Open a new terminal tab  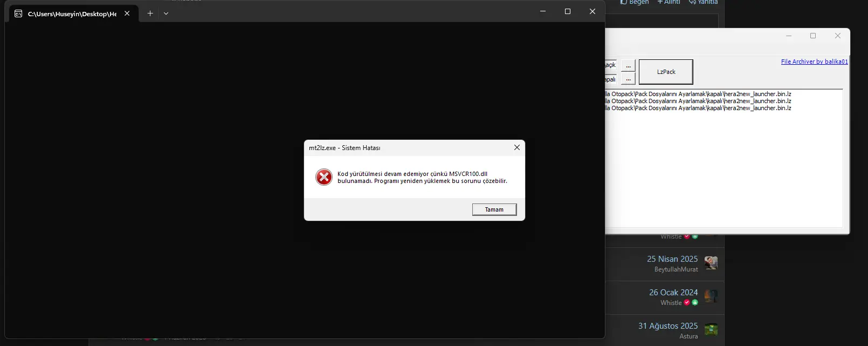coord(150,13)
